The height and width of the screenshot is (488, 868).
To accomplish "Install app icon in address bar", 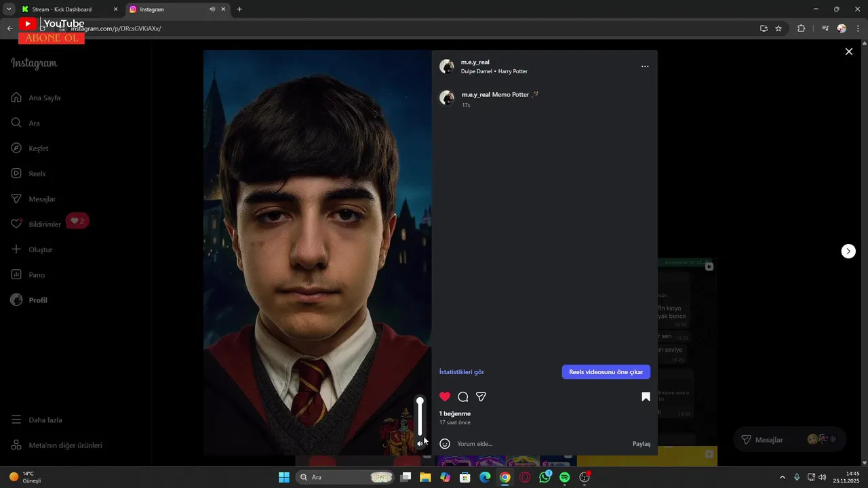I will [764, 28].
